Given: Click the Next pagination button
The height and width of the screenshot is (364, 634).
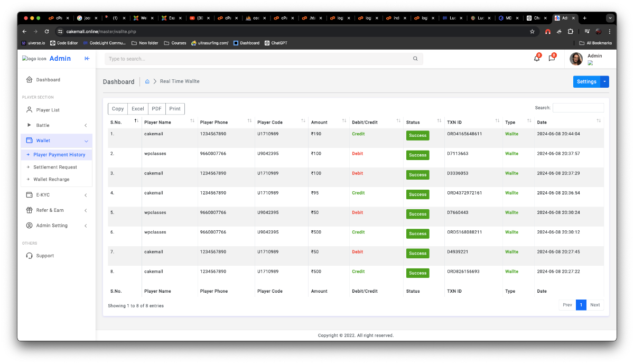Looking at the screenshot, I should tap(595, 305).
